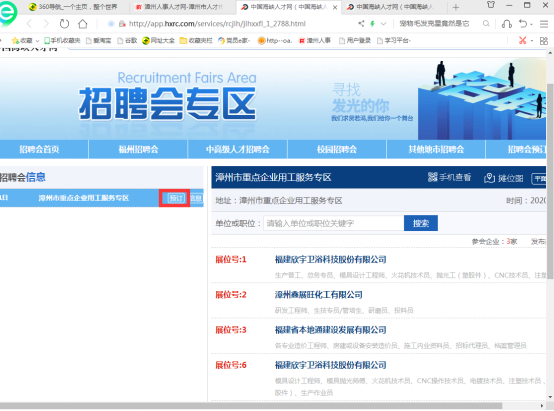Switch to the 漳州人事人才网 tab
554x411 pixels.
pyautogui.click(x=179, y=7)
